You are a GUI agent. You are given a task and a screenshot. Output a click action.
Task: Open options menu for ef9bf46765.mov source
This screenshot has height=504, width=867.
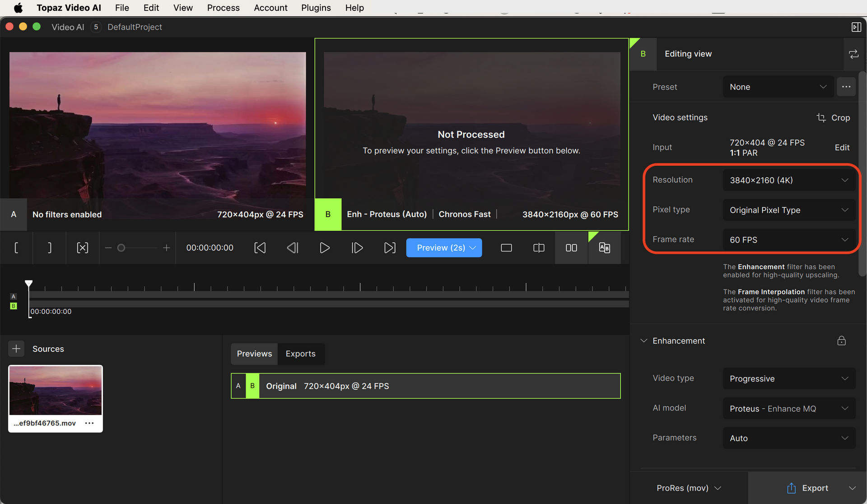(89, 423)
